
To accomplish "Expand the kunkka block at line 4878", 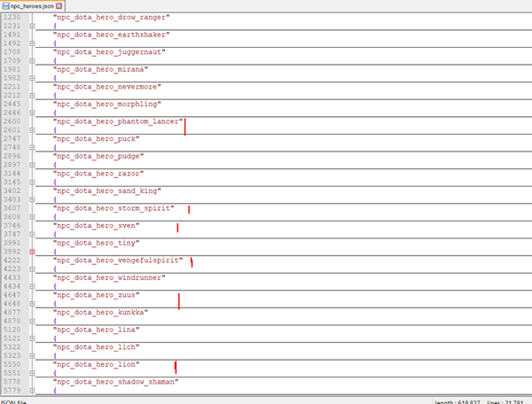I will click(x=32, y=321).
